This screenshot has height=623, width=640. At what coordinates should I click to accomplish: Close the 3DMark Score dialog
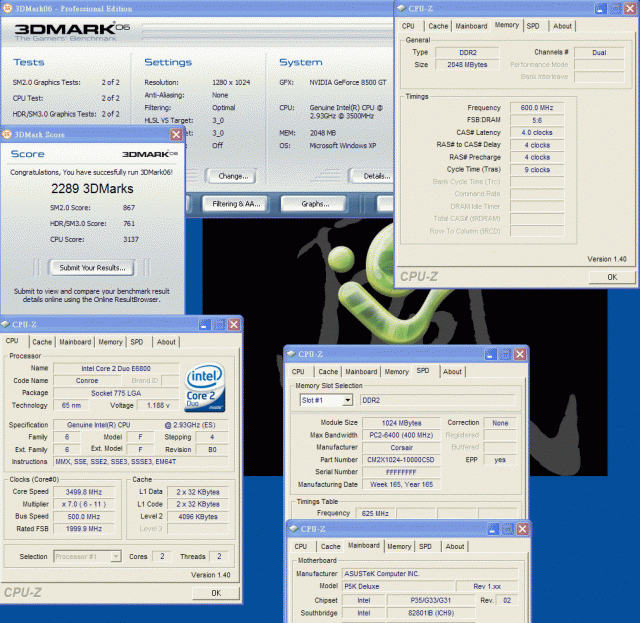176,134
